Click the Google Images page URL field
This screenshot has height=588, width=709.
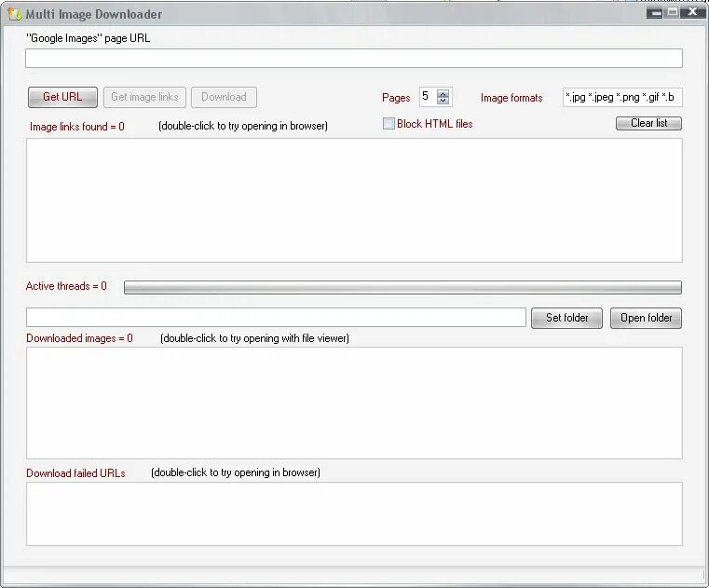[354, 59]
